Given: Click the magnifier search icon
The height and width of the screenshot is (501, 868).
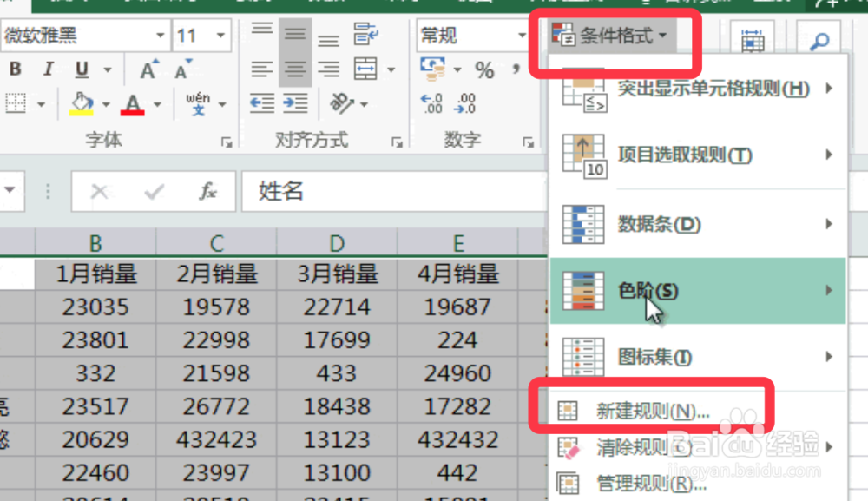Looking at the screenshot, I should pos(819,39).
